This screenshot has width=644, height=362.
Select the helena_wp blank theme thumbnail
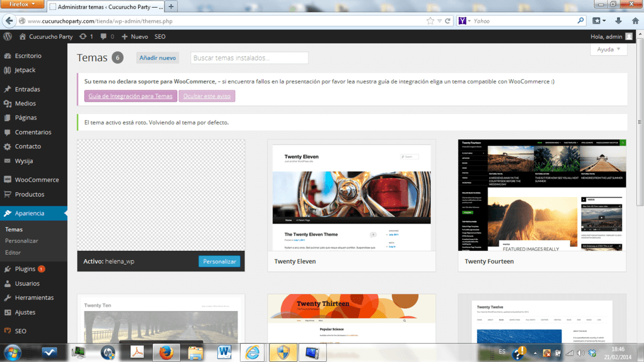[x=161, y=195]
